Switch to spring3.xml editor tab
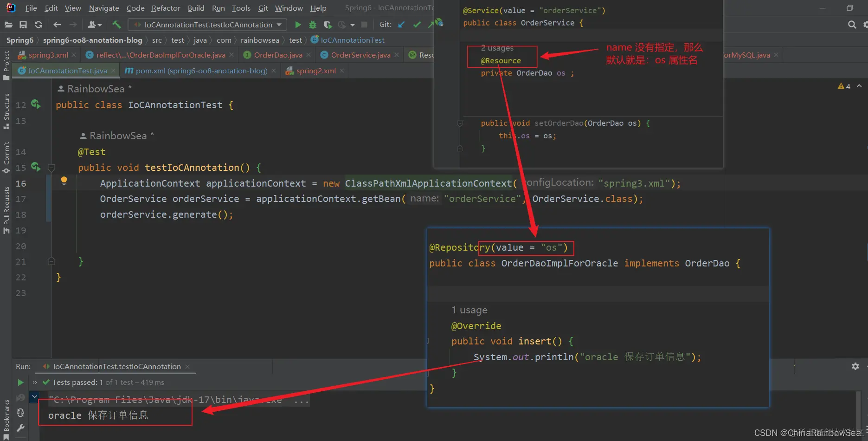This screenshot has height=441, width=868. coord(47,55)
